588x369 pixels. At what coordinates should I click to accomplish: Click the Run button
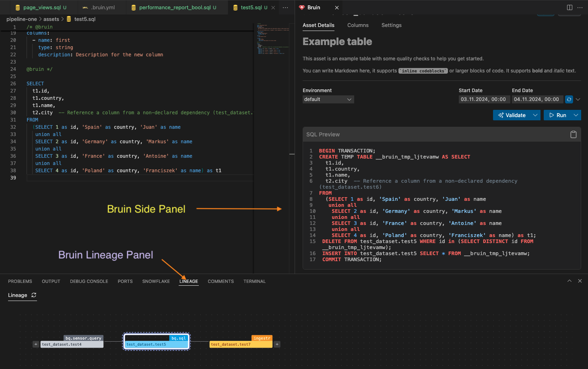tap(557, 115)
